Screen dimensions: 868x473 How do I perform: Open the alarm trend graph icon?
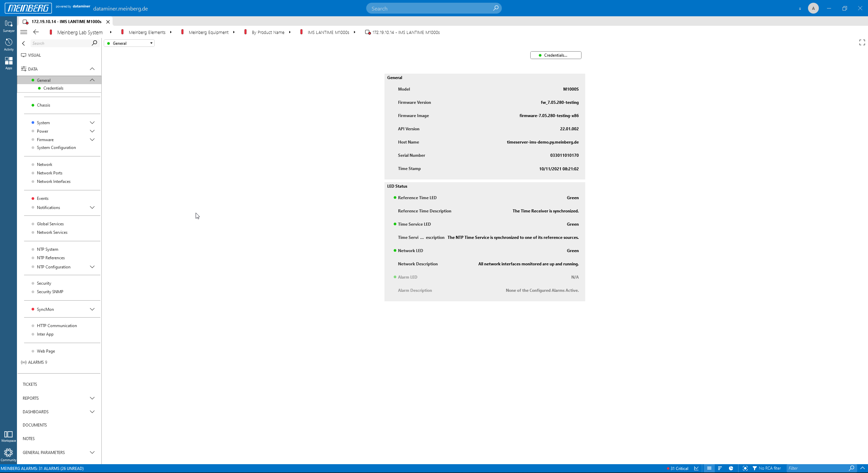(x=696, y=468)
